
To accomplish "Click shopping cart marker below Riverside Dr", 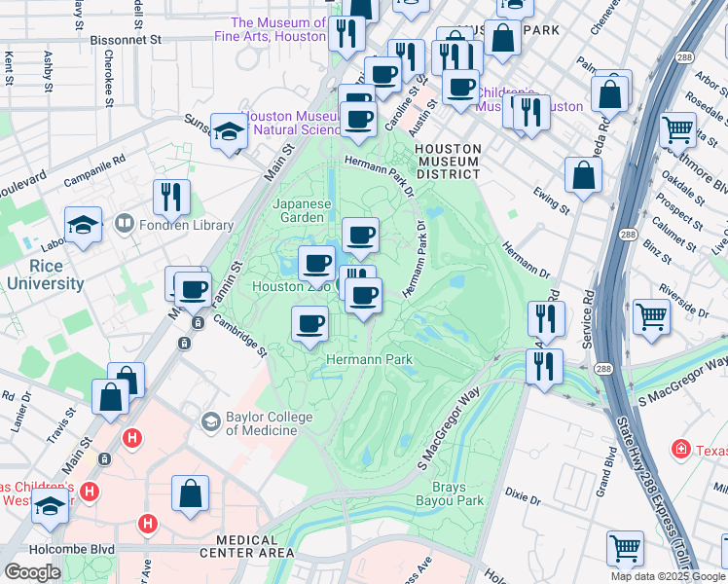I will (651, 318).
